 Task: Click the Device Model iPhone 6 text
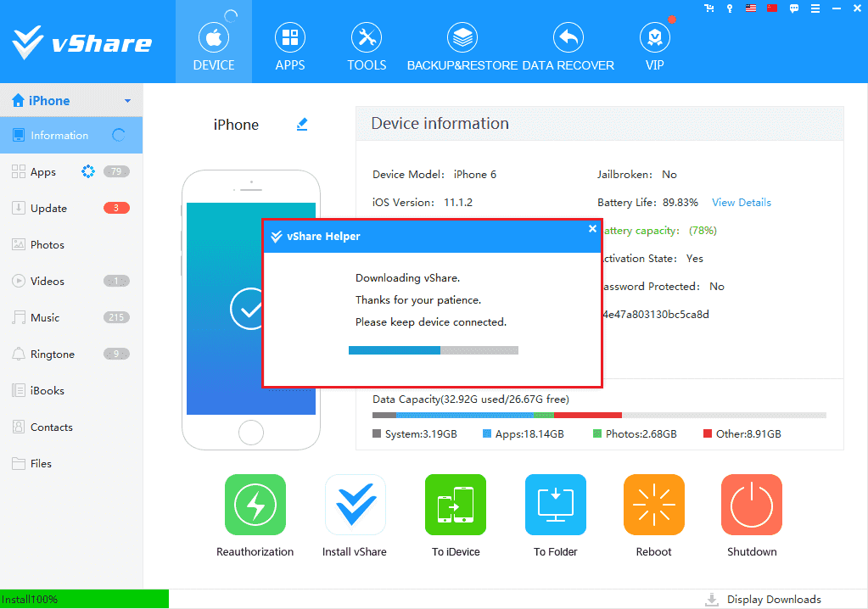point(434,174)
